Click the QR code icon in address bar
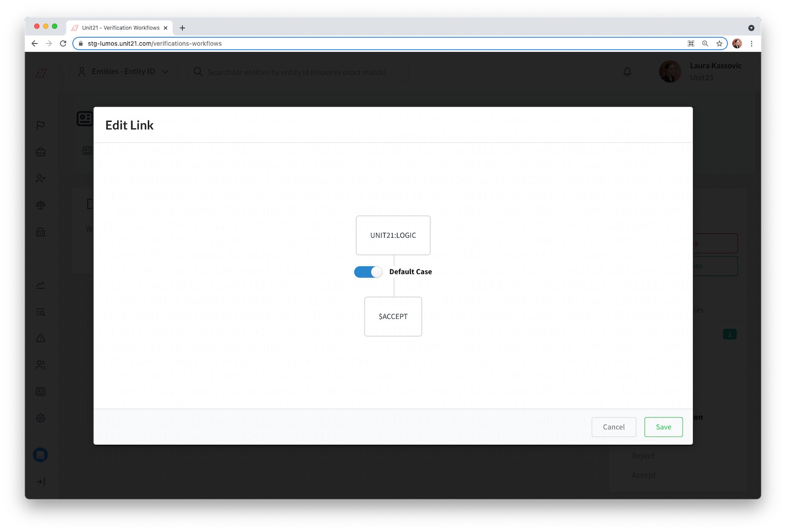This screenshot has width=786, height=532. pos(691,43)
